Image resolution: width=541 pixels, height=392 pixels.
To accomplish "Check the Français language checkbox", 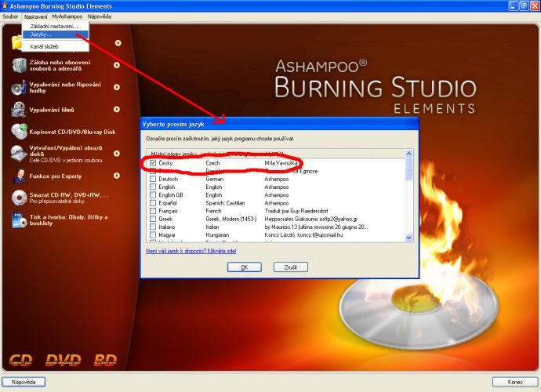I will point(153,211).
